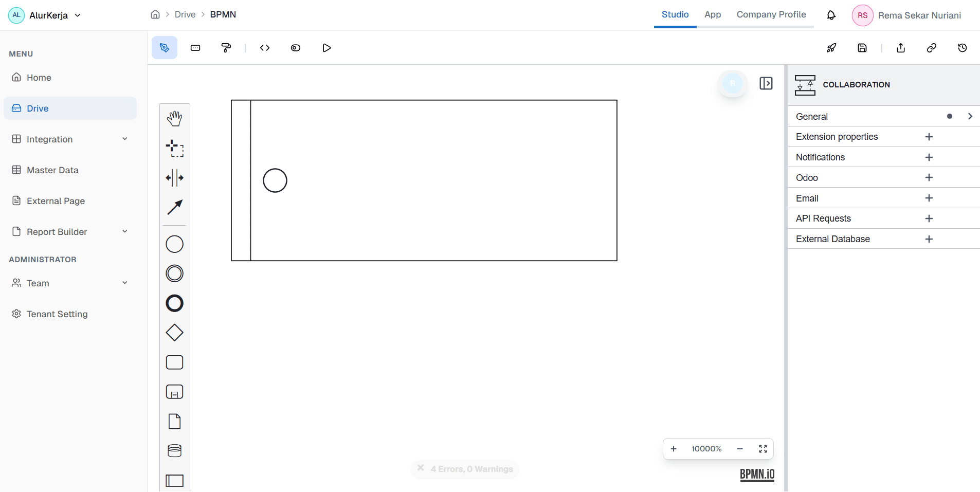Create a task using the rounded rectangle tool
980x492 pixels.
coord(174,362)
